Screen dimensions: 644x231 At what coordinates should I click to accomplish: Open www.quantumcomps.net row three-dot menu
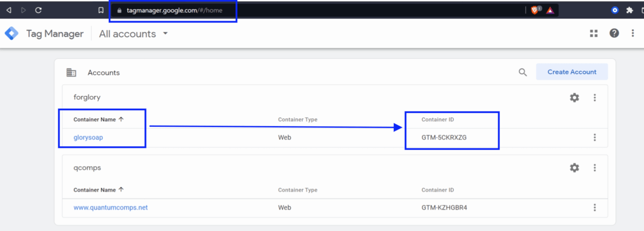pyautogui.click(x=595, y=207)
